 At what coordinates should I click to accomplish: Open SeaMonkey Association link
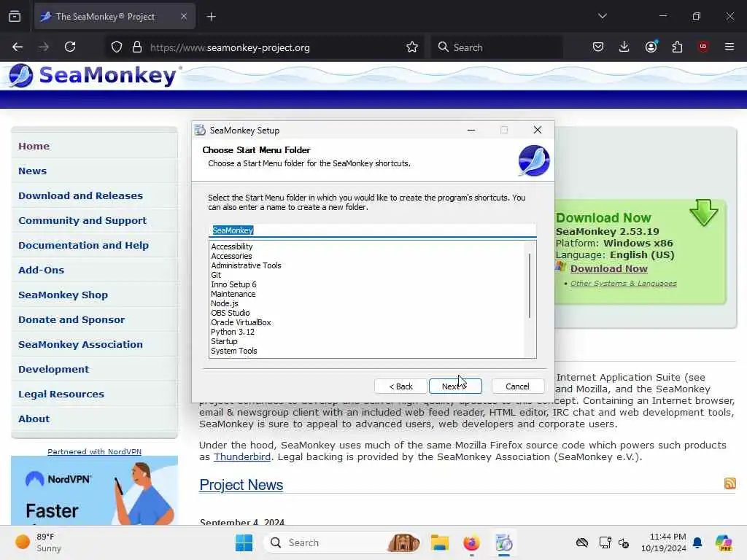pos(80,344)
